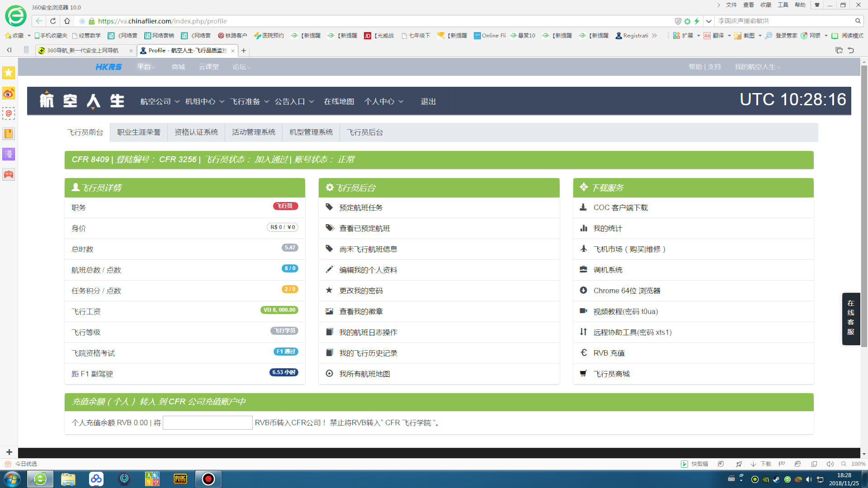Open 我的飞行历史记录 link
The height and width of the screenshot is (488, 868).
tap(368, 353)
